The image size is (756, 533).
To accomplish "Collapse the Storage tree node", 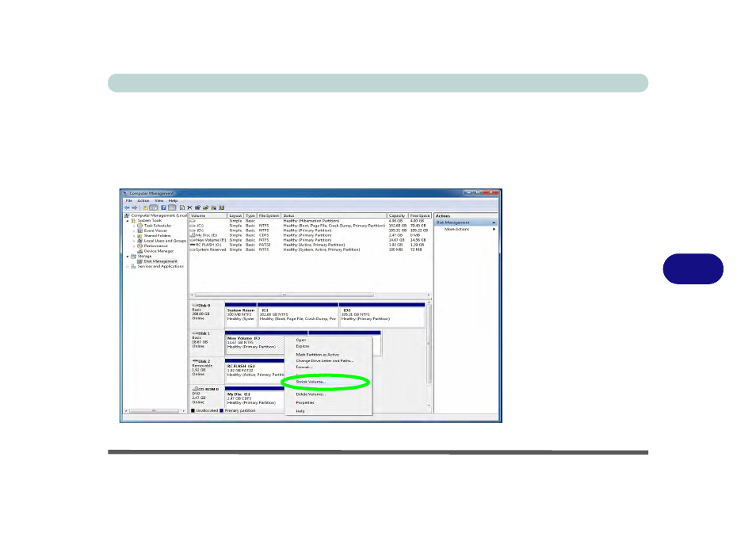I will (x=128, y=257).
